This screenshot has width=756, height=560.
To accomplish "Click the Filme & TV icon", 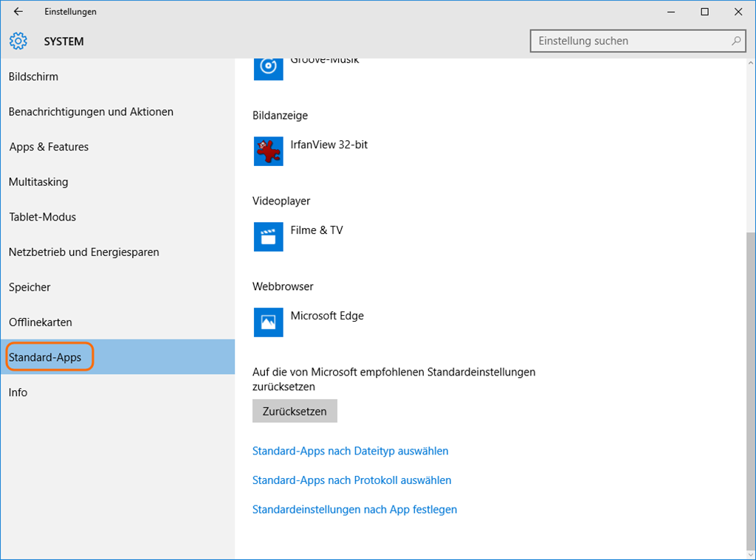I will coord(268,237).
